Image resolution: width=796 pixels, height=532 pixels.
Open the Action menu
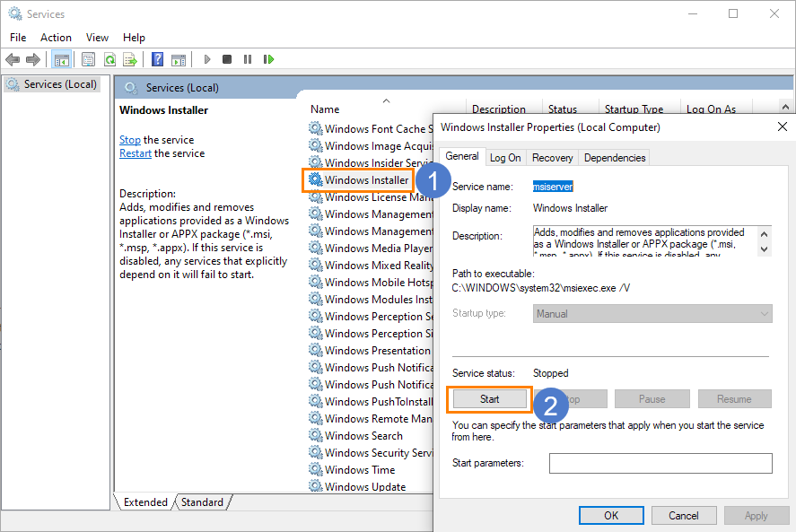[x=56, y=38]
